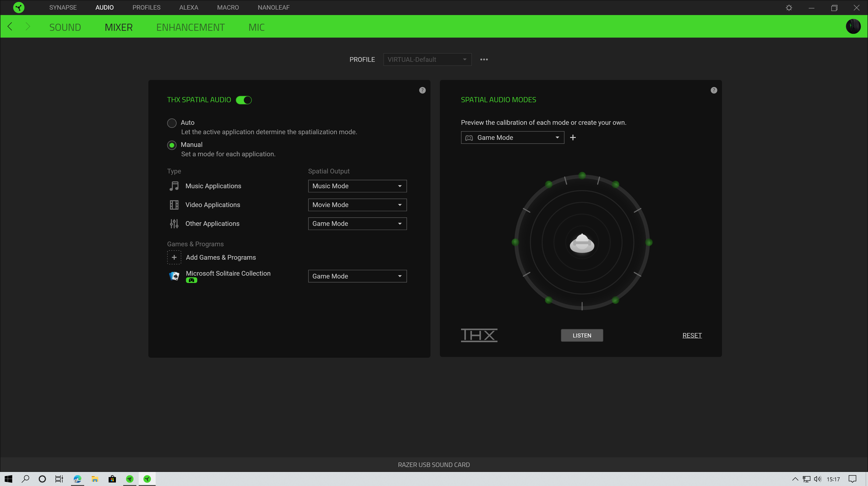Open the user avatar in the green bar
Screen dimensions: 868x486
coord(853,27)
